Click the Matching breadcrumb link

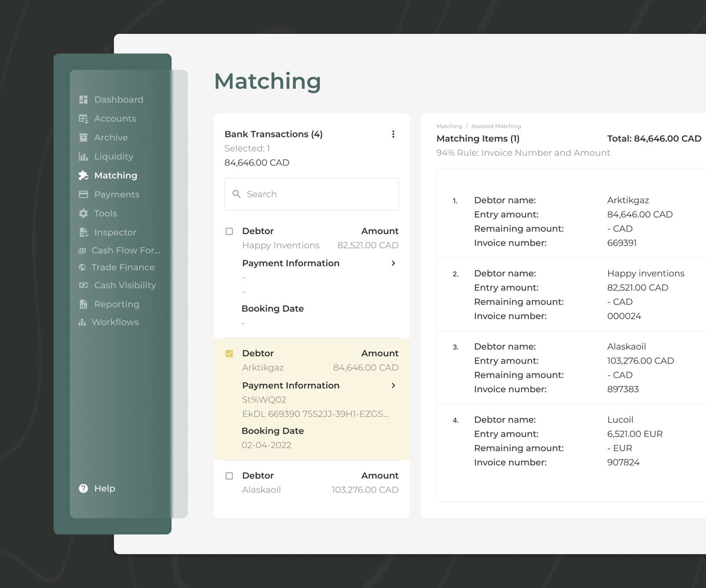[x=449, y=126]
